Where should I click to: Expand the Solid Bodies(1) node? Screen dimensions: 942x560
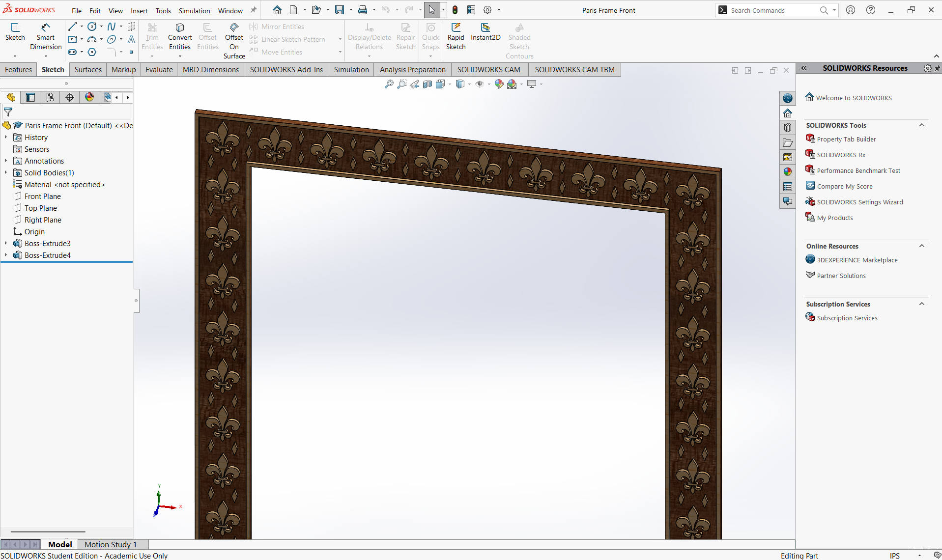[6, 172]
